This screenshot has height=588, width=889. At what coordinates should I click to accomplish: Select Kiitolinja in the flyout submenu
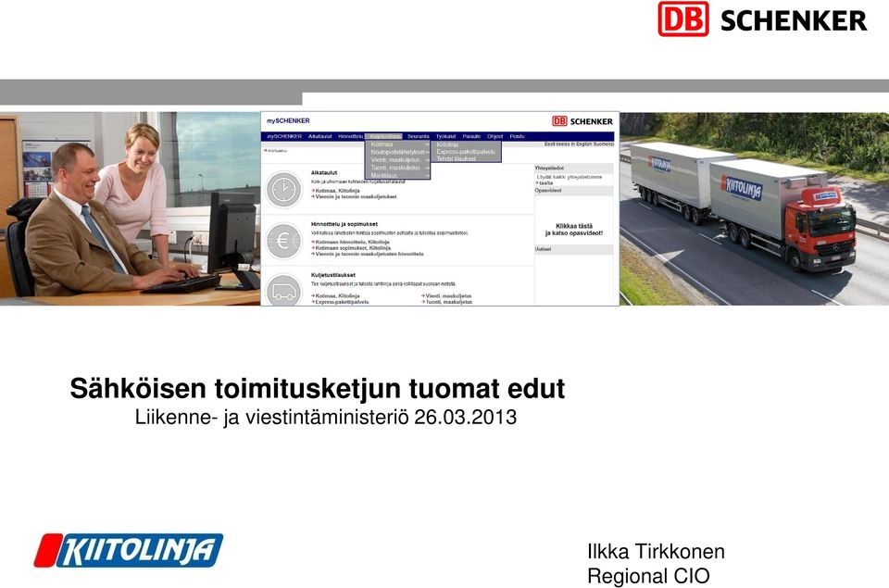coord(466,144)
